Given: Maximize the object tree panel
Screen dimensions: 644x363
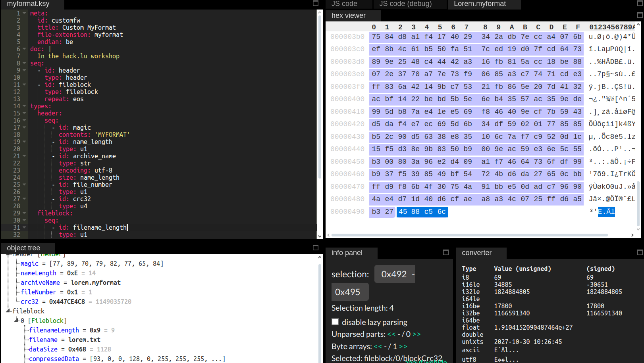Looking at the screenshot, I should [316, 248].
